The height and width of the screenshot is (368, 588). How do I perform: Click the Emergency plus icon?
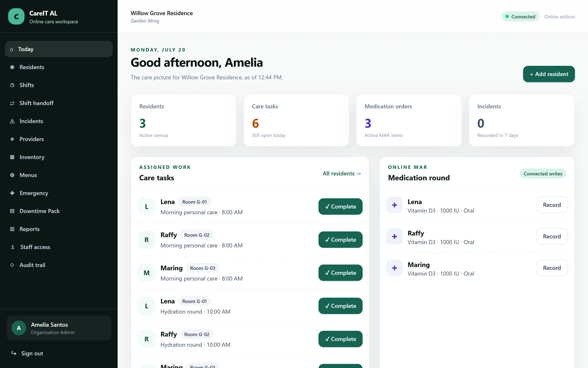(x=12, y=193)
